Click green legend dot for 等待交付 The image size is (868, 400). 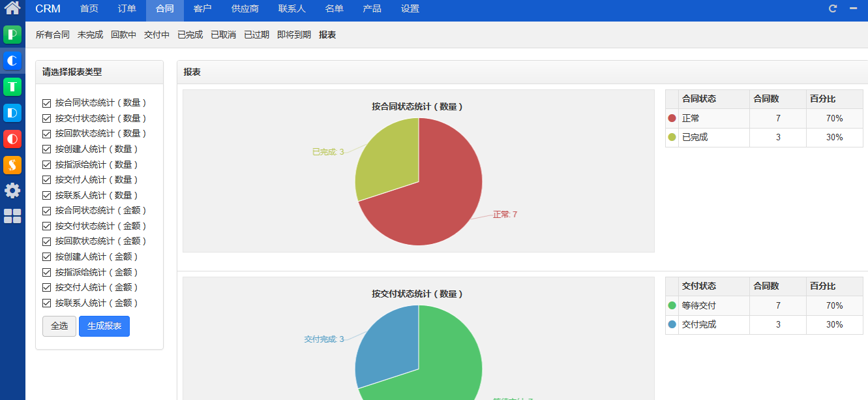click(672, 306)
